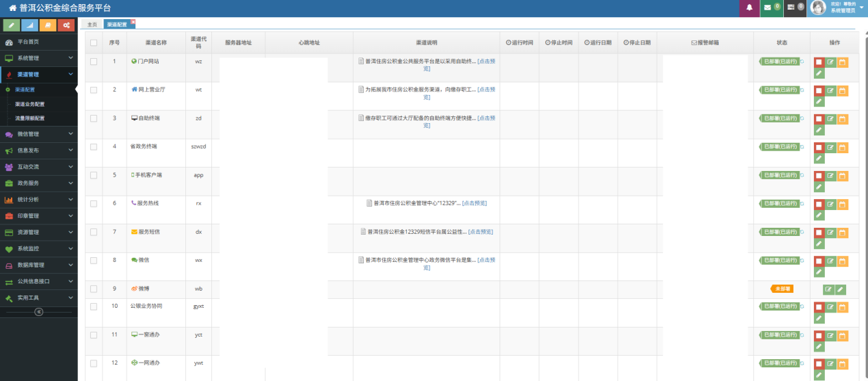The height and width of the screenshot is (381, 868).
Task: Toggle the select-all checkbox in table header
Action: [x=94, y=42]
